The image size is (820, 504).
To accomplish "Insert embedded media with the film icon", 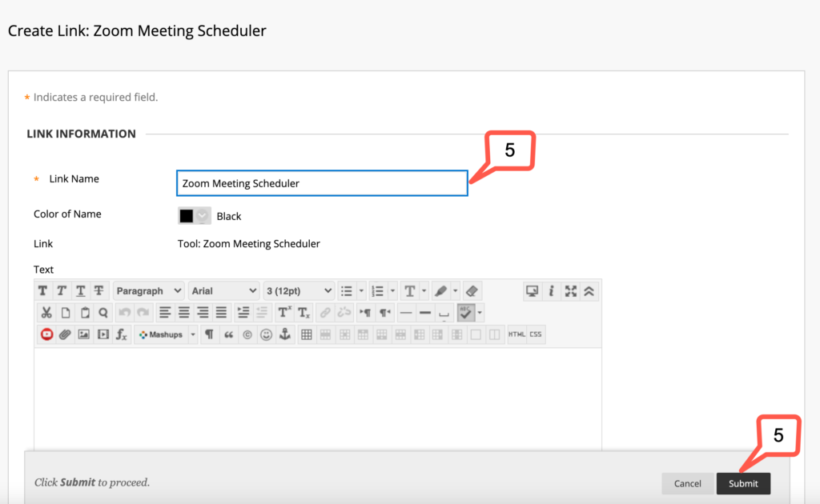I will 103,334.
